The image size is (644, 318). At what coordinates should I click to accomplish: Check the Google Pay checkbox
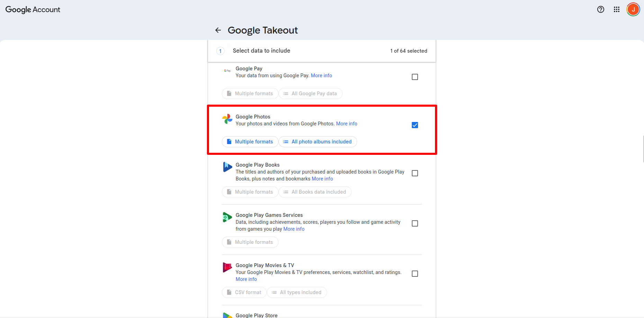(415, 77)
